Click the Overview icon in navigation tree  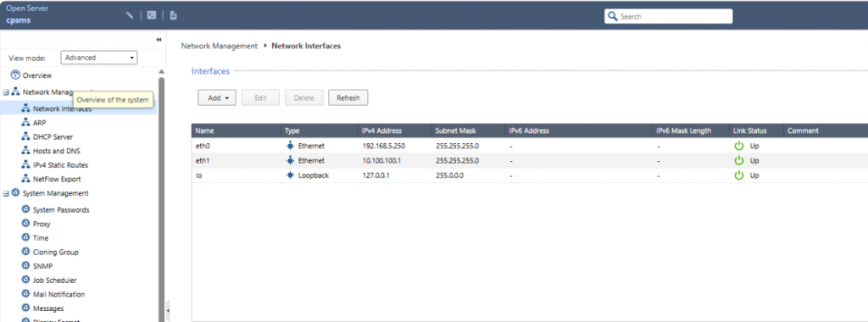[15, 75]
